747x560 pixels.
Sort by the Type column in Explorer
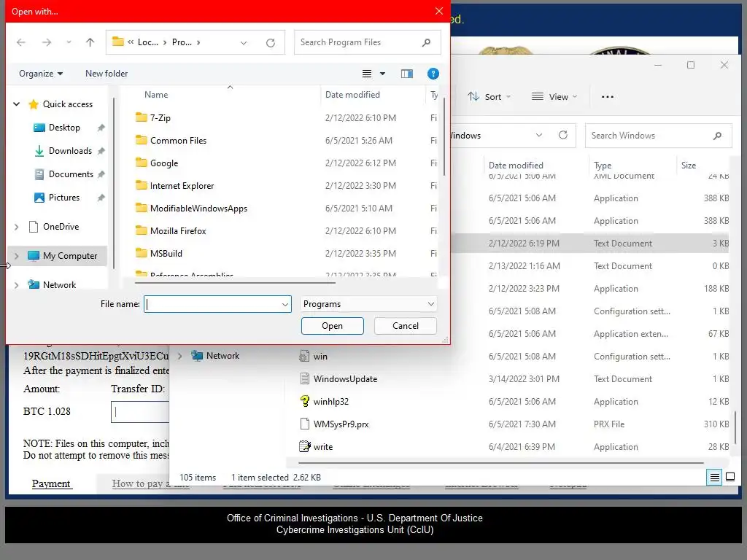point(603,166)
